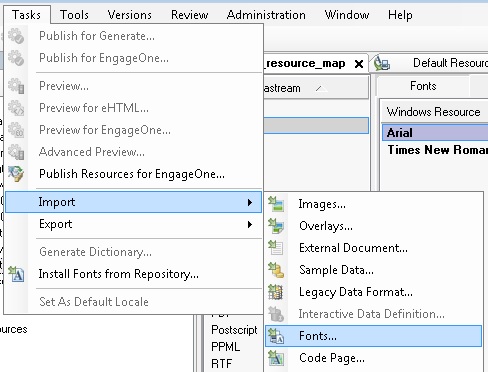Click the Sample Data import icon
Viewport: 488px width, 372px height.
point(276,270)
